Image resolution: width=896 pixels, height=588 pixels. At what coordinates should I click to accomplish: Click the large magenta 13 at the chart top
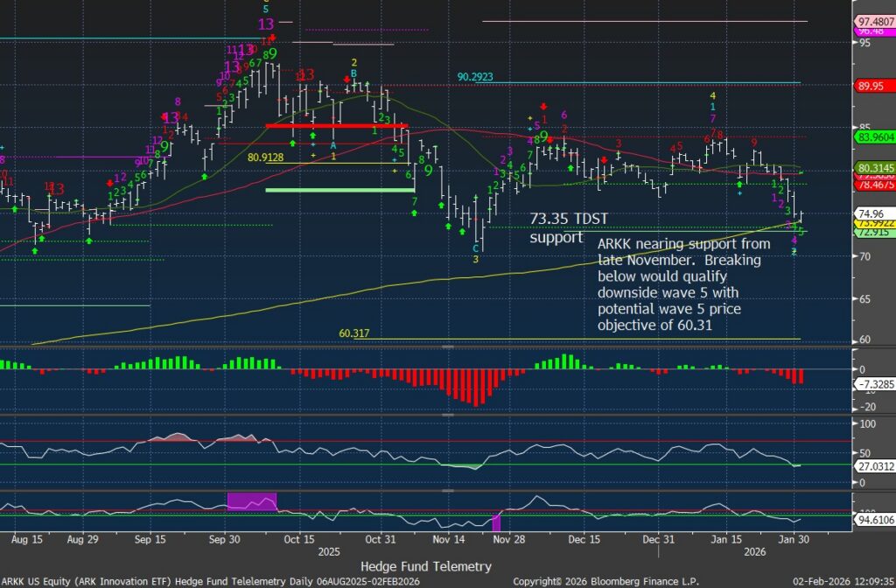266,24
